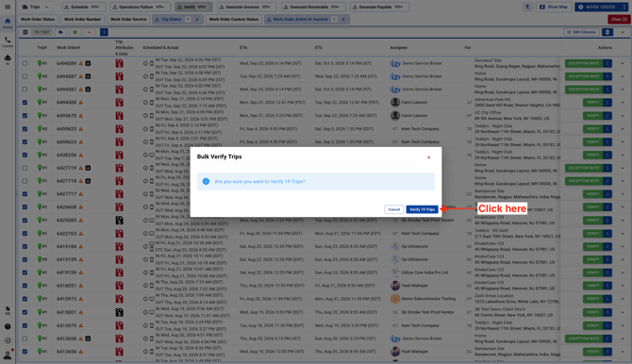This screenshot has height=364, width=632.
Task: Uncheck the box for work order 6422763
Action: 25,234
